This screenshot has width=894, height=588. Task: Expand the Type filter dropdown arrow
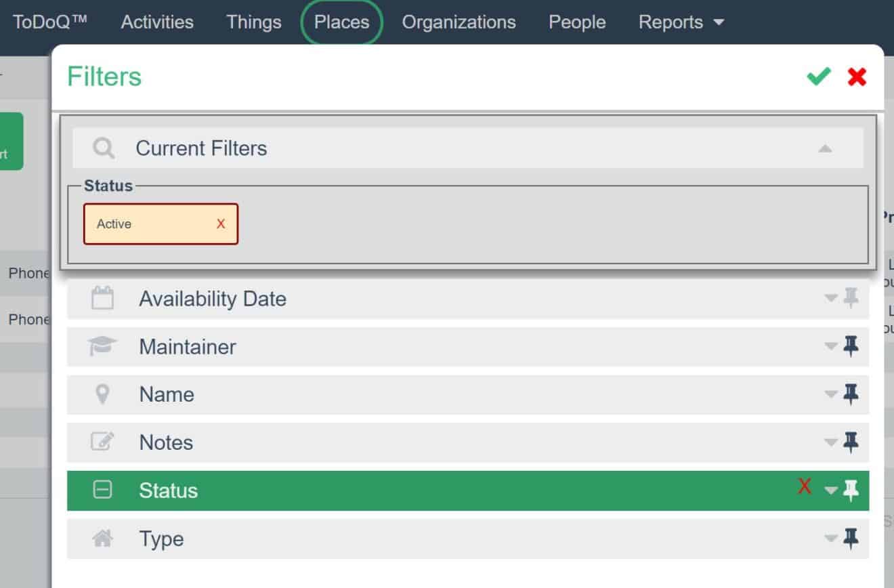coord(831,539)
